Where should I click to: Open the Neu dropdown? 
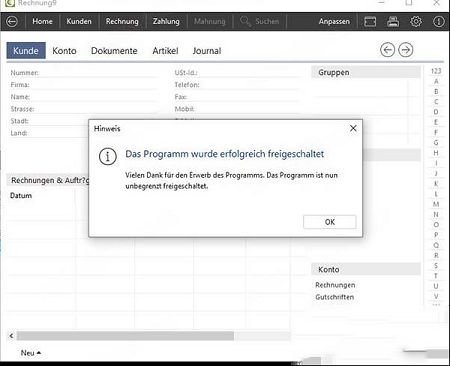[31, 353]
